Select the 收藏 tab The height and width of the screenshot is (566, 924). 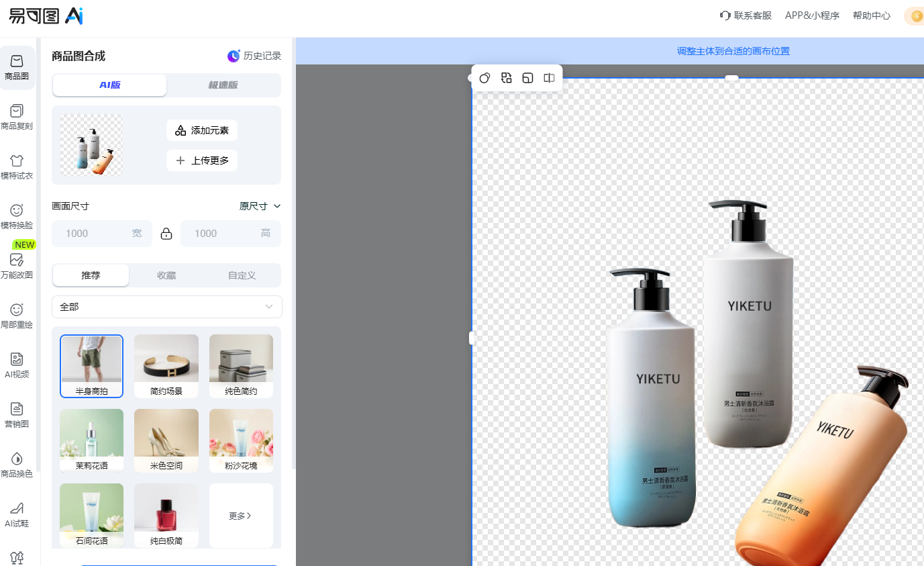166,275
